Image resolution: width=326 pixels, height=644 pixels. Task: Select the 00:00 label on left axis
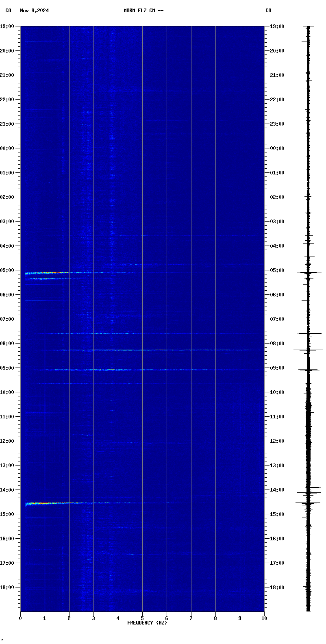(x=7, y=148)
